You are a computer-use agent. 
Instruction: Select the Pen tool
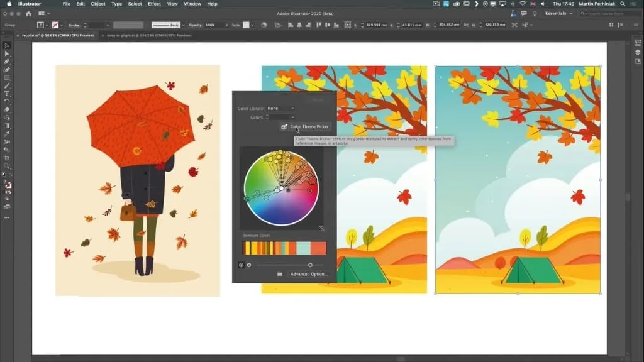coord(6,62)
